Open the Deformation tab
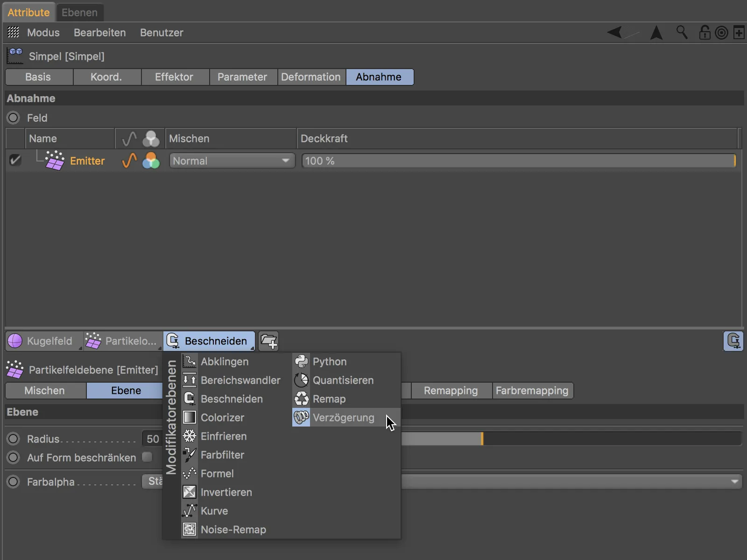The width and height of the screenshot is (747, 560). [311, 77]
